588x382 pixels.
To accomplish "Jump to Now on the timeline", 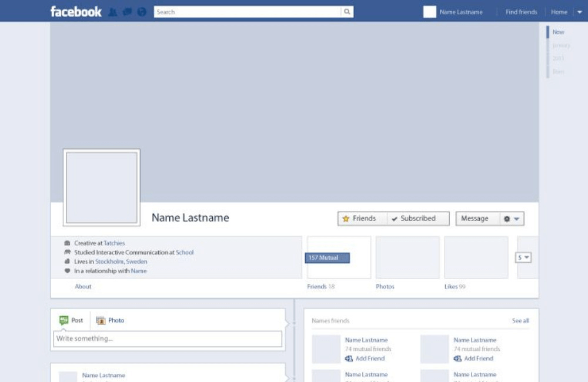I will pos(558,32).
